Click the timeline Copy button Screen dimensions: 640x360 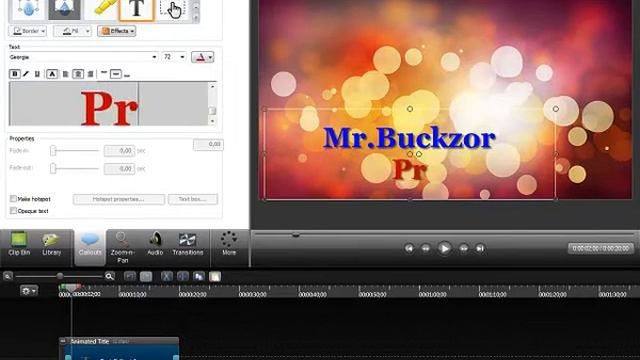click(x=199, y=276)
